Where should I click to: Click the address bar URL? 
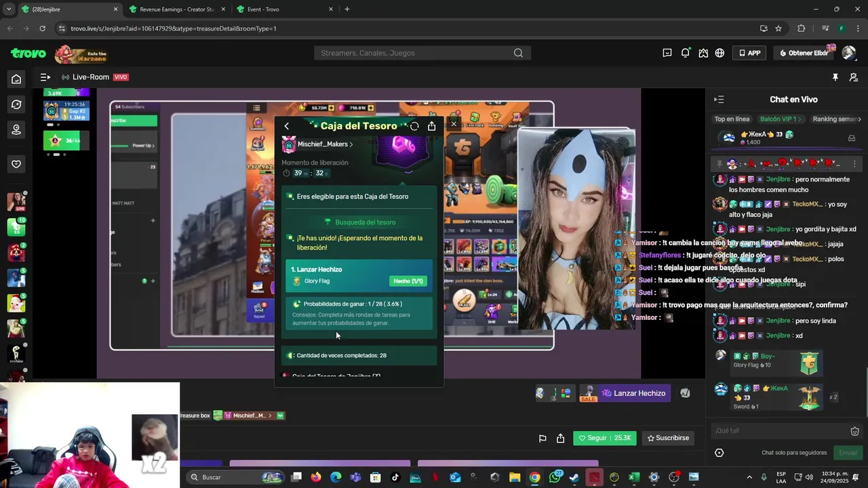click(174, 28)
